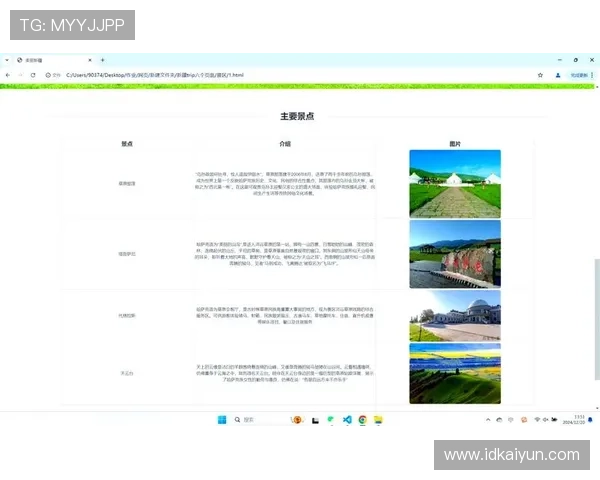Open the tab search dropdown arrow
The height and width of the screenshot is (480, 600).
click(7, 60)
